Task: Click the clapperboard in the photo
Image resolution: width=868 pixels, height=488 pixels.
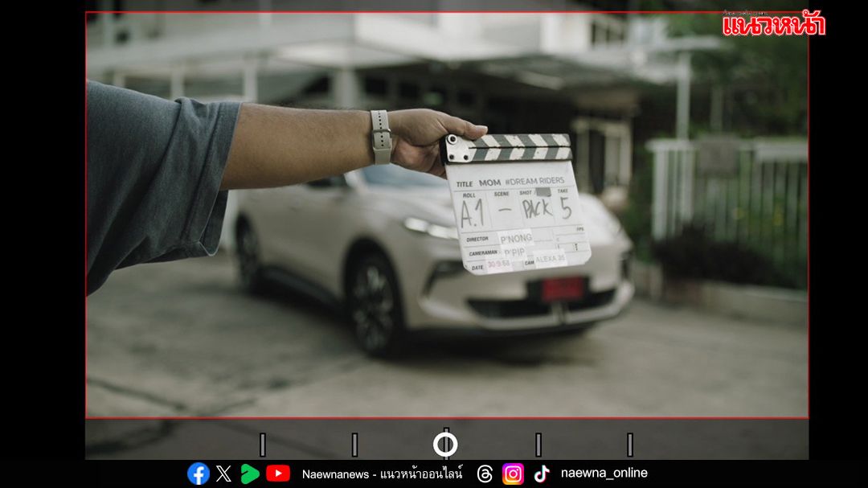Action: pos(516,207)
